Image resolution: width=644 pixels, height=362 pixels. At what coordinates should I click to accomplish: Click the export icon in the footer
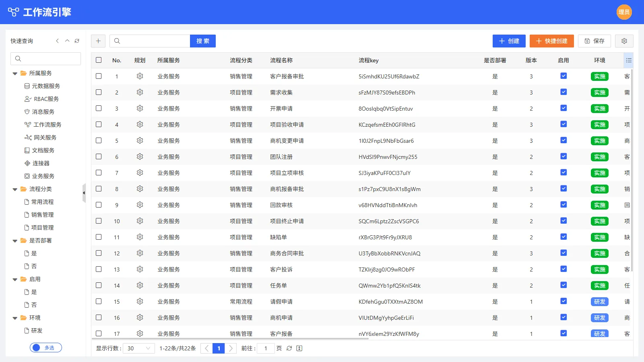click(x=299, y=348)
